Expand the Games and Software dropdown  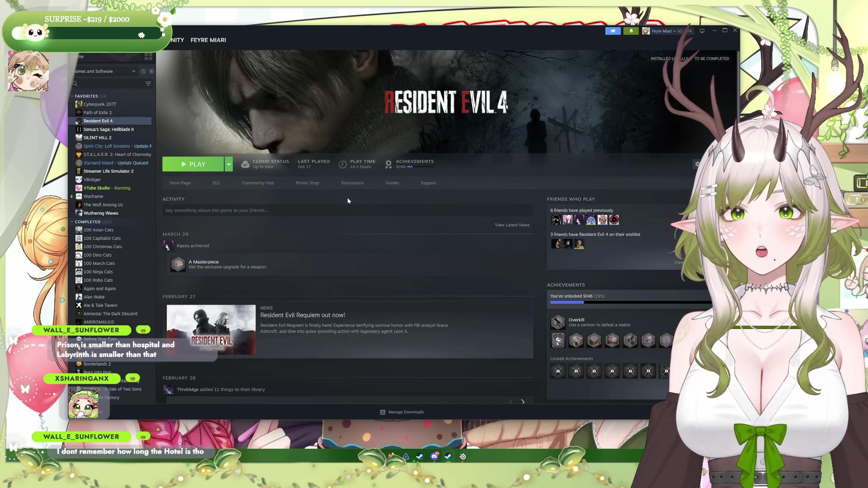click(133, 71)
